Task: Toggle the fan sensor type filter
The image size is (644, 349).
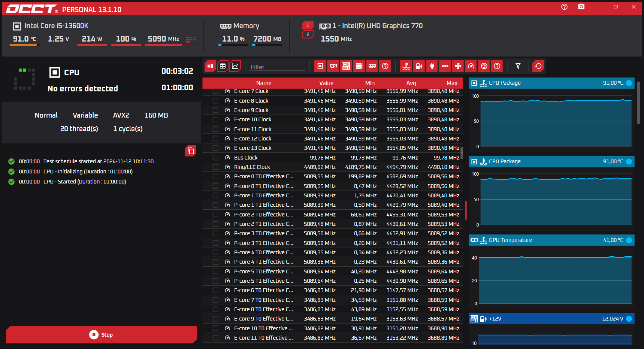Action: click(x=458, y=66)
